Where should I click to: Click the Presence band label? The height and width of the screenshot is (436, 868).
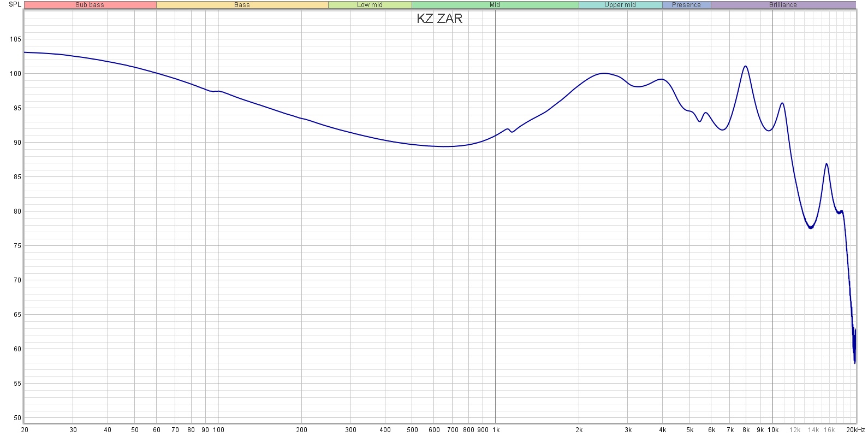click(686, 5)
